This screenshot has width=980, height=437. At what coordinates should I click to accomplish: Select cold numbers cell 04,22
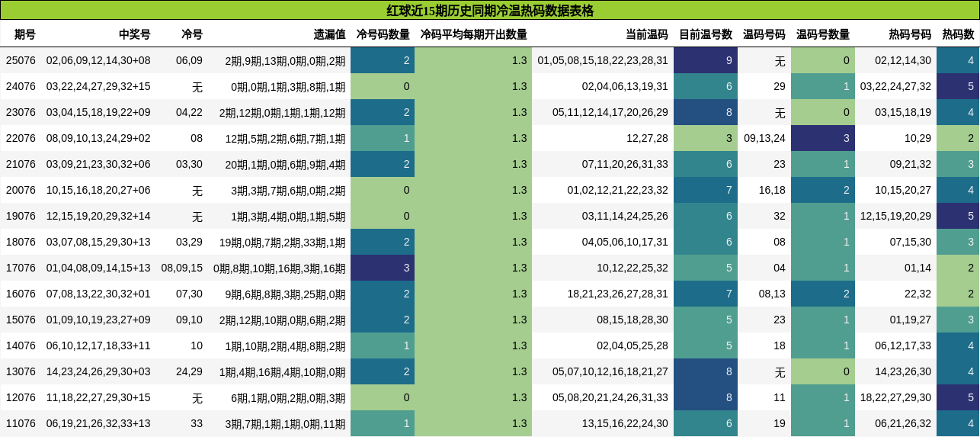[x=189, y=112]
